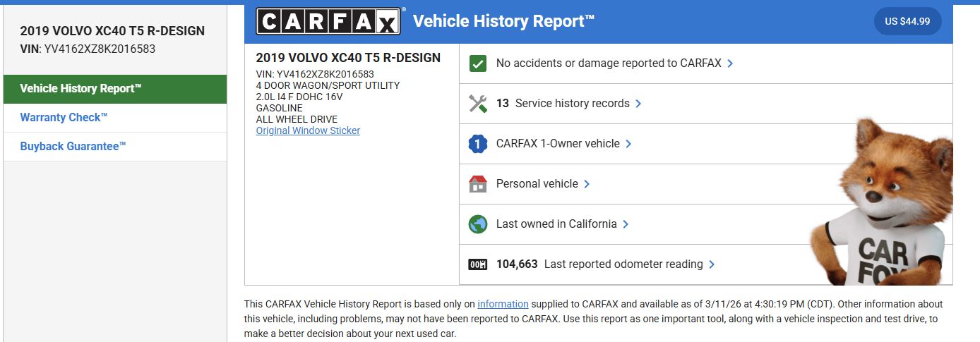Click the blue 1-Owner badge icon
Viewport: 980px width, 342px height.
coord(478,144)
